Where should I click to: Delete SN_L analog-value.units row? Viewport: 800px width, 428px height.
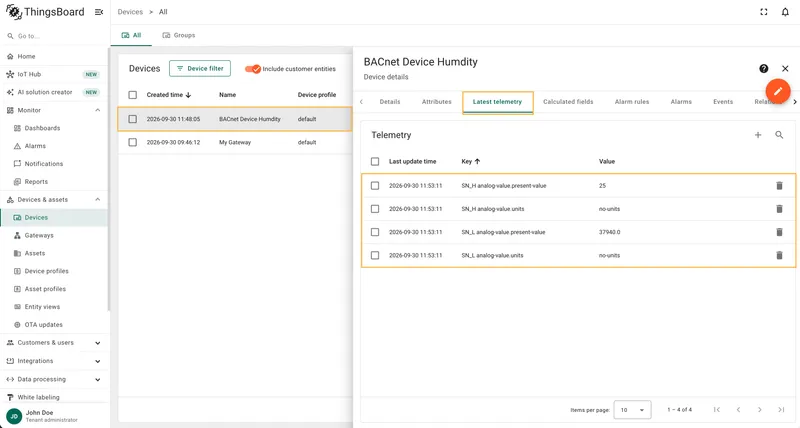(x=779, y=255)
